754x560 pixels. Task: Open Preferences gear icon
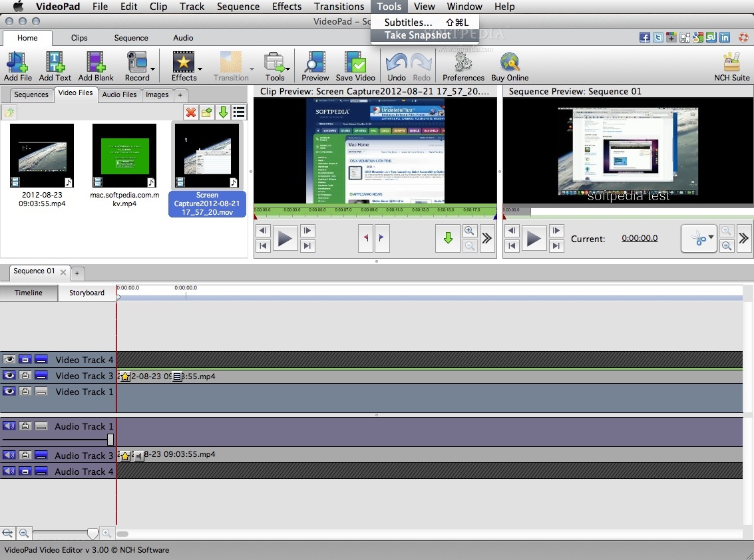(x=463, y=66)
